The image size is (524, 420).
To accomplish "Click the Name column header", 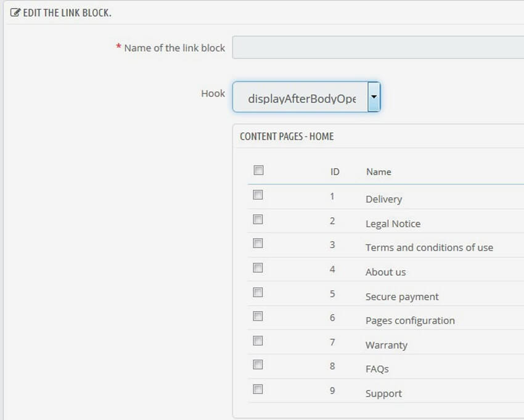I will 378,171.
